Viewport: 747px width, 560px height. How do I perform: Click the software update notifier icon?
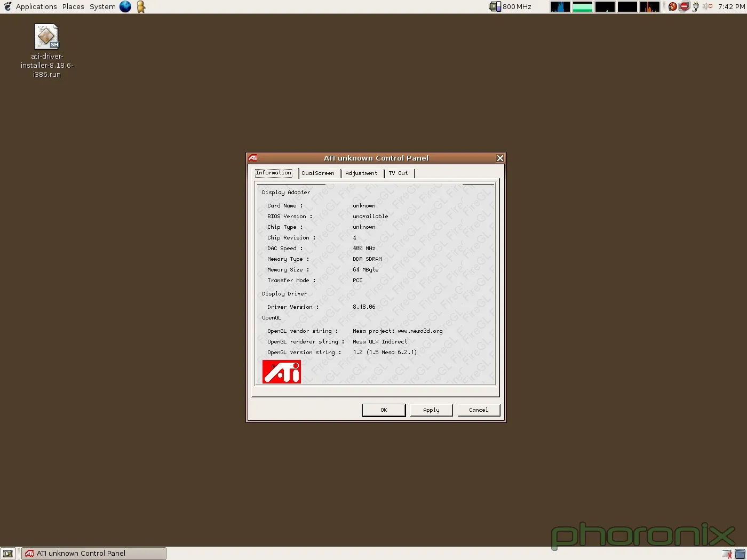pyautogui.click(x=673, y=6)
